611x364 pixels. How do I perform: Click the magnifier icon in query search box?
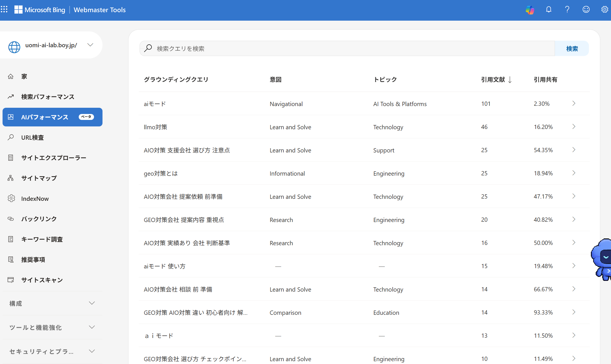pyautogui.click(x=148, y=48)
